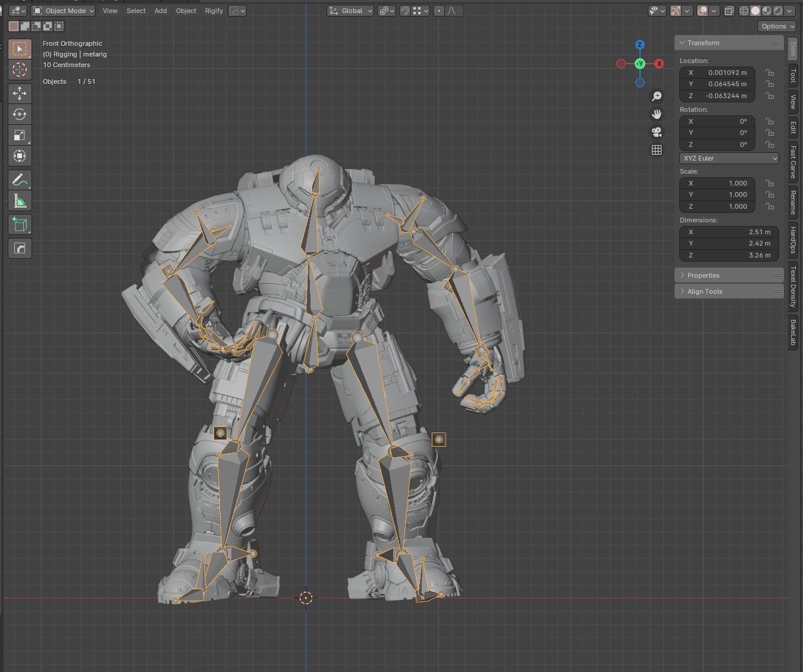Screen dimensions: 803x672
Task: Click the pan hand viewport icon
Action: 657,114
